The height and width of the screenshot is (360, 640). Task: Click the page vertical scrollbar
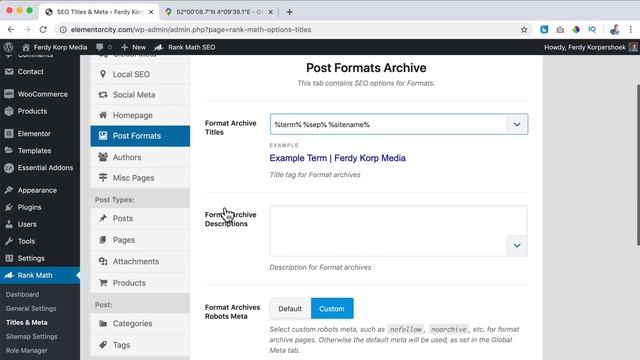638,165
